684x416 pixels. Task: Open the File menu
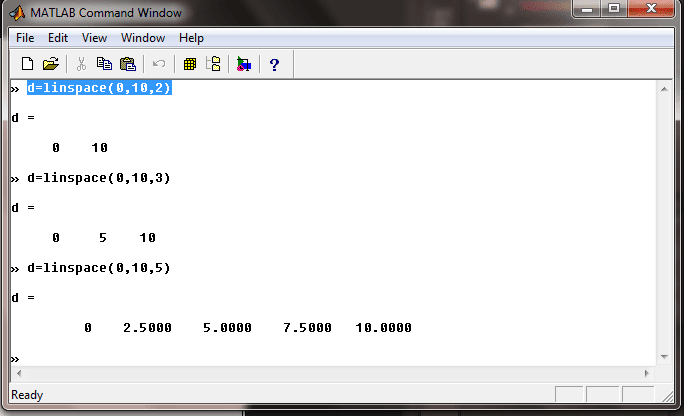(x=25, y=38)
